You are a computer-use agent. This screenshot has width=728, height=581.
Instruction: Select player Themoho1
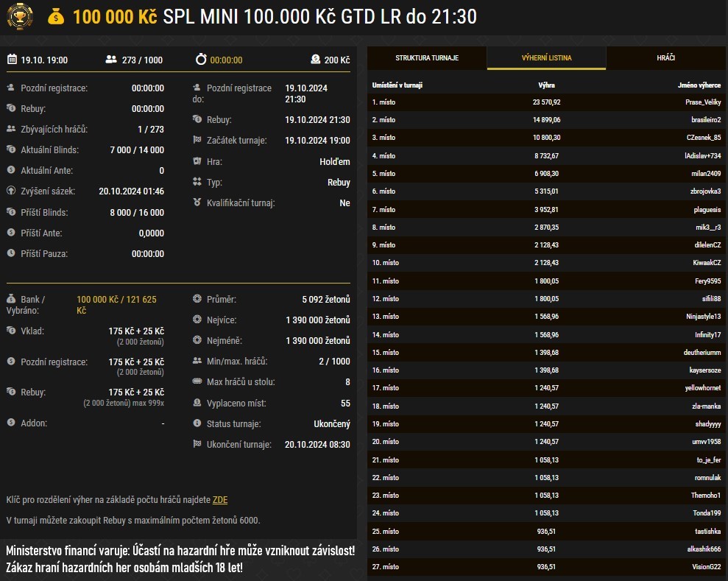point(706,495)
